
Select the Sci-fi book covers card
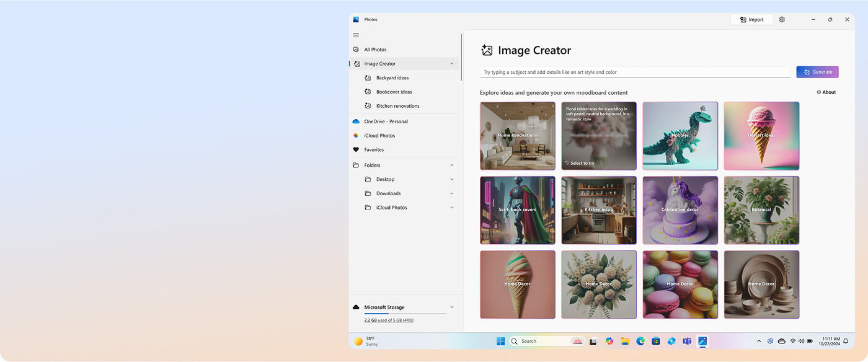[517, 210]
